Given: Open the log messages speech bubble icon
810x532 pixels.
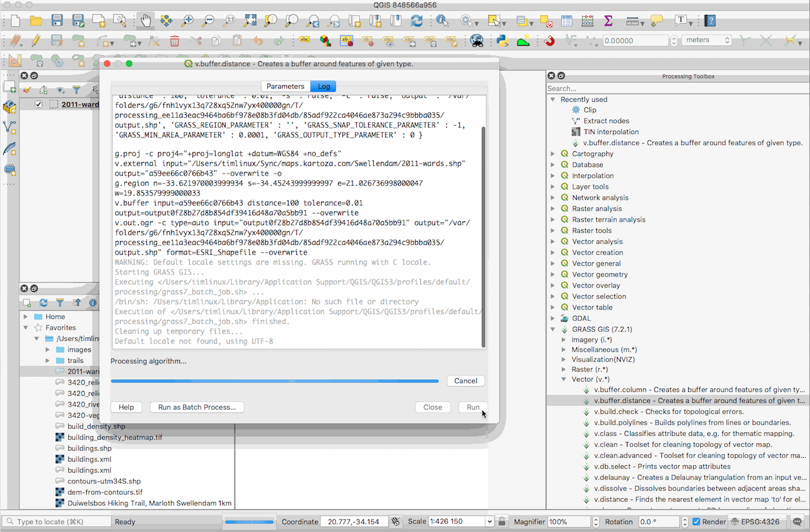Looking at the screenshot, I should click(x=797, y=522).
